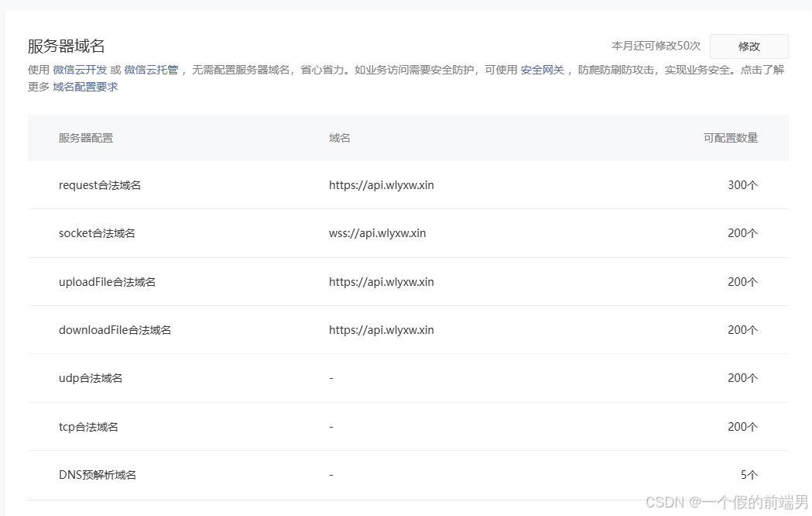Select the DNS预解析域名 row label
The width and height of the screenshot is (812, 516).
click(98, 475)
